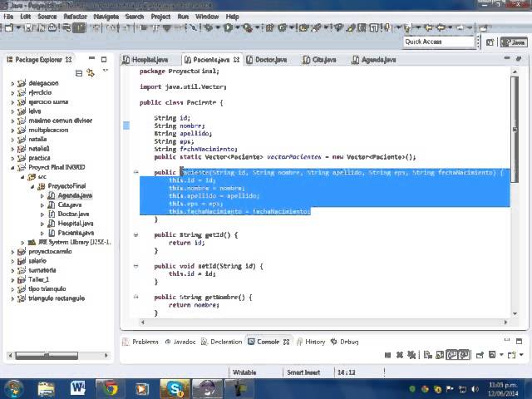Open the Project menu
The height and width of the screenshot is (399, 532).
[x=160, y=17]
